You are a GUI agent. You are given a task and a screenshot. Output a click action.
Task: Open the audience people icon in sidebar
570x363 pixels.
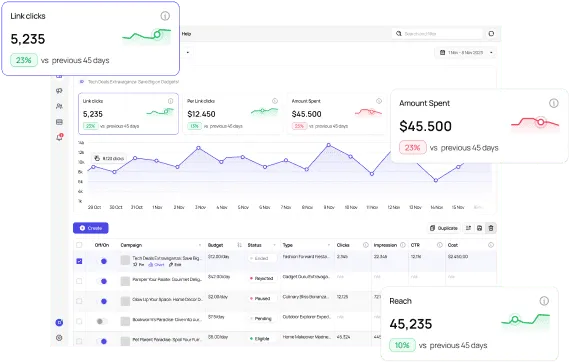(x=59, y=106)
